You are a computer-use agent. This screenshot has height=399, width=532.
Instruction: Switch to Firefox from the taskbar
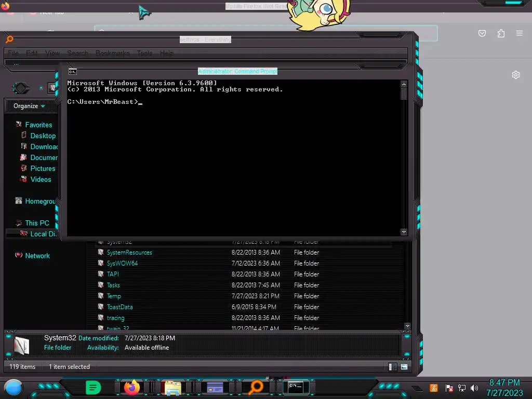[x=132, y=388]
